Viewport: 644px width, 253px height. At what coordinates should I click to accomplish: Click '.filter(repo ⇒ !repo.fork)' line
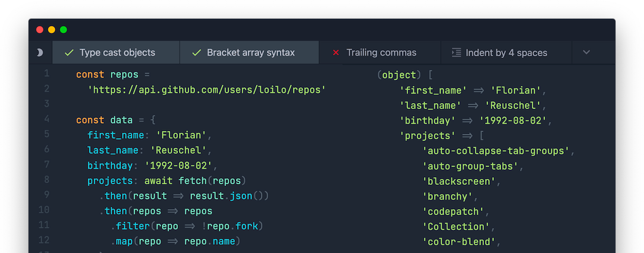click(186, 226)
